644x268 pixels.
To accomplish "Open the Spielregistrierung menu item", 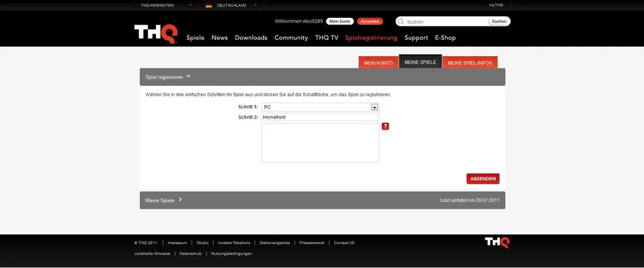I will (371, 37).
